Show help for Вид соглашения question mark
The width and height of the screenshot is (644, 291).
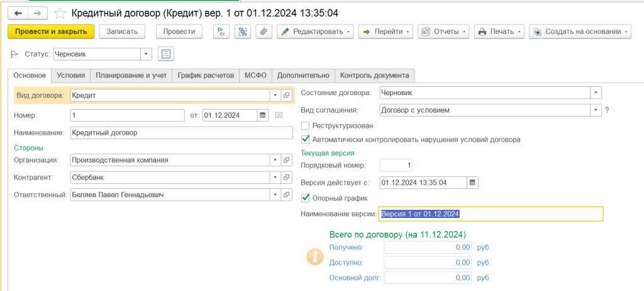point(607,110)
